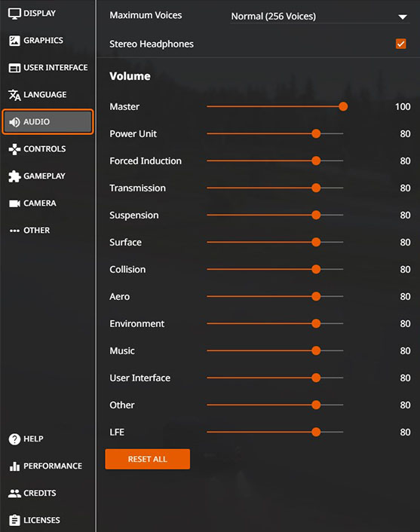Open the Controls gamepad icon

14,149
